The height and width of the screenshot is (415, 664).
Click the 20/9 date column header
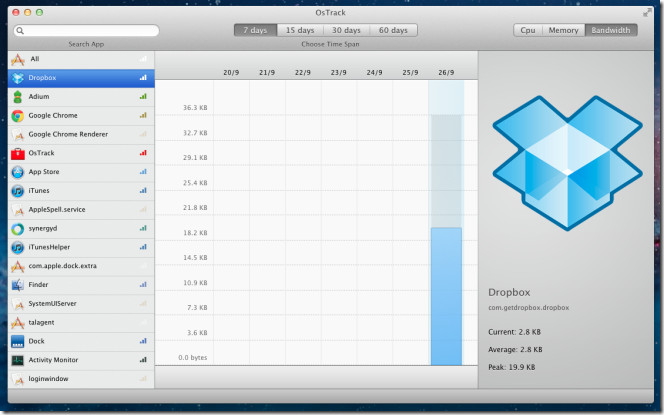231,72
